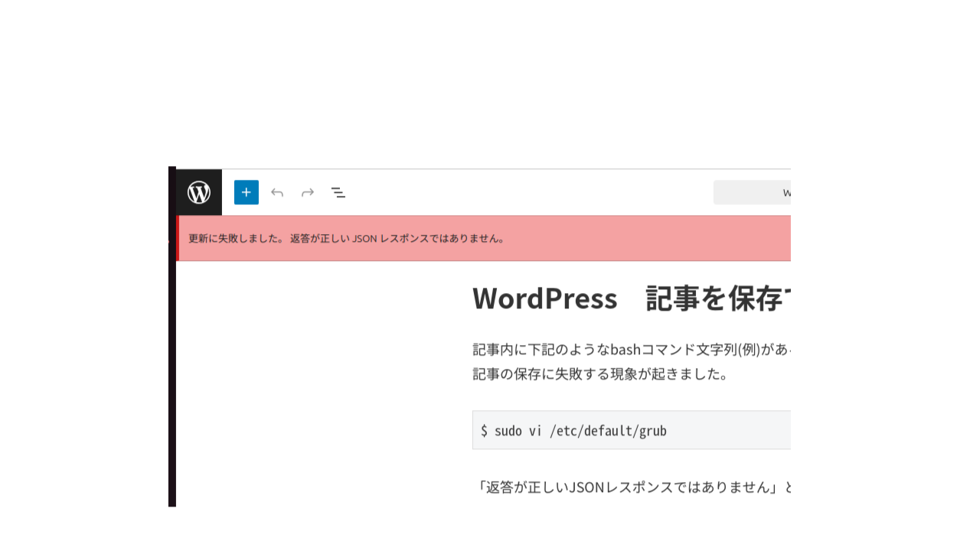Redo the reverted edit
980x551 pixels.
(x=308, y=192)
